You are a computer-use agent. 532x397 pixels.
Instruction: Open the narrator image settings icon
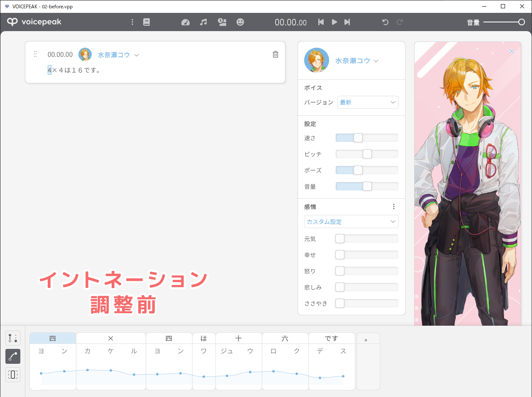[x=222, y=22]
